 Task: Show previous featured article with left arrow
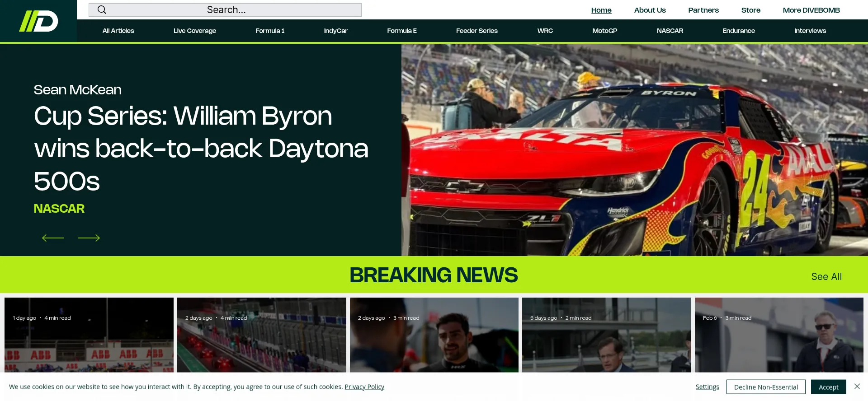pos(53,238)
